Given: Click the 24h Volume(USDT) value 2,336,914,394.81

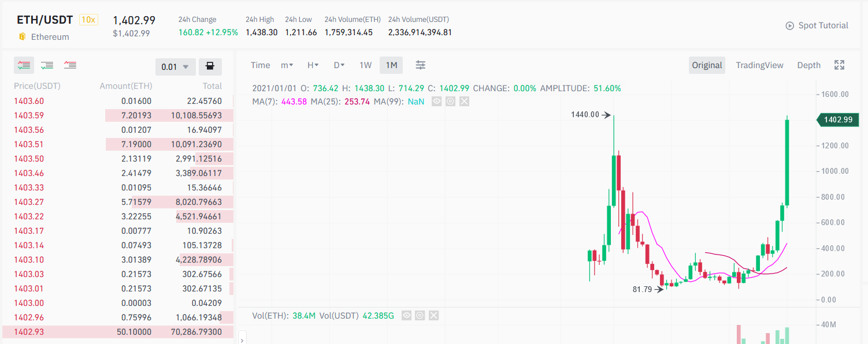Looking at the screenshot, I should (x=420, y=32).
